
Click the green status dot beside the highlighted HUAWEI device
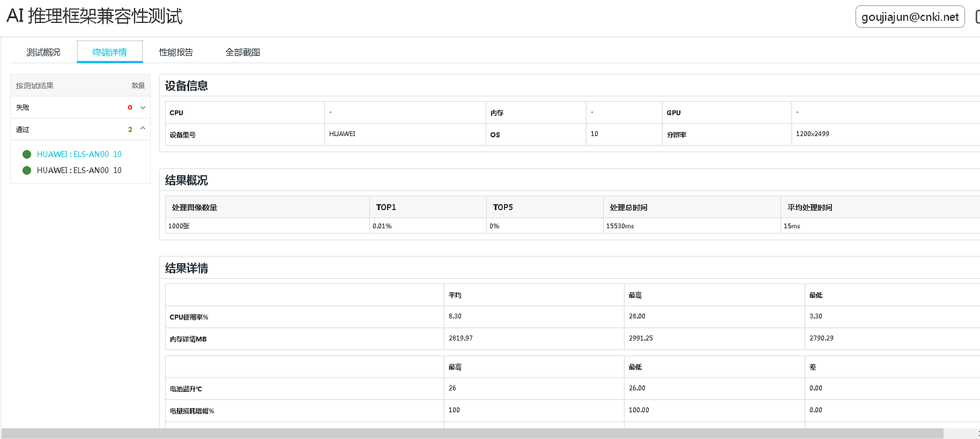pyautogui.click(x=26, y=154)
